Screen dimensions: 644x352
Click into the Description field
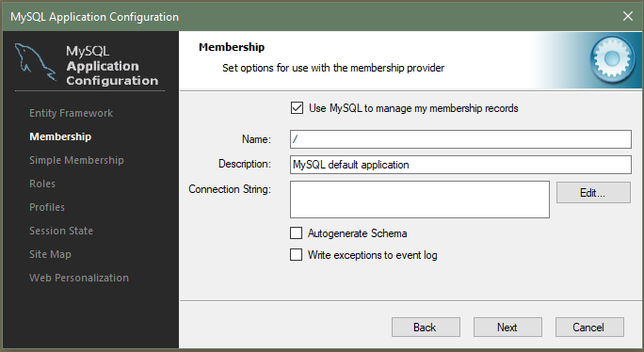coord(460,165)
